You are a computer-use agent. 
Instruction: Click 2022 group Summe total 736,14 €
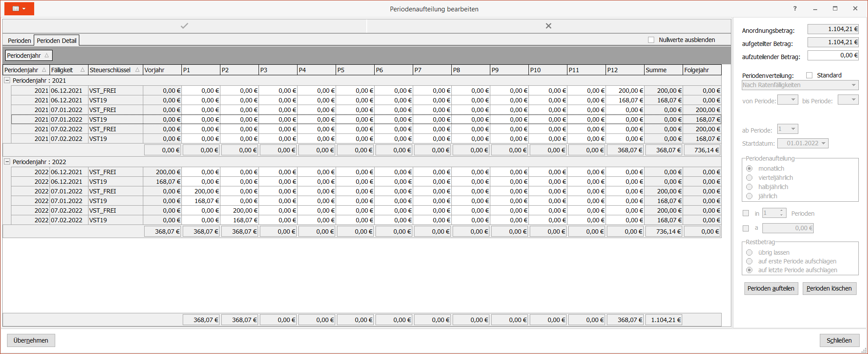pos(663,231)
